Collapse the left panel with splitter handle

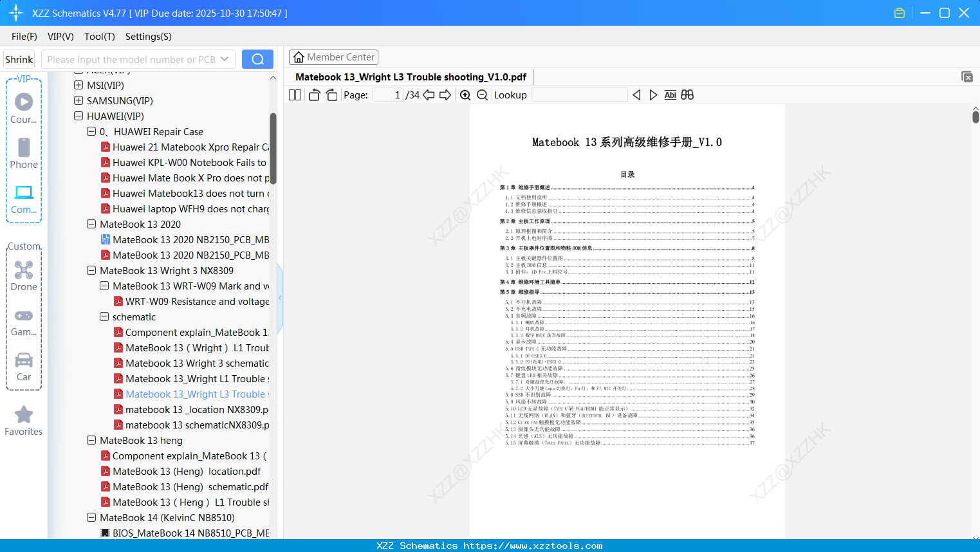tap(280, 298)
